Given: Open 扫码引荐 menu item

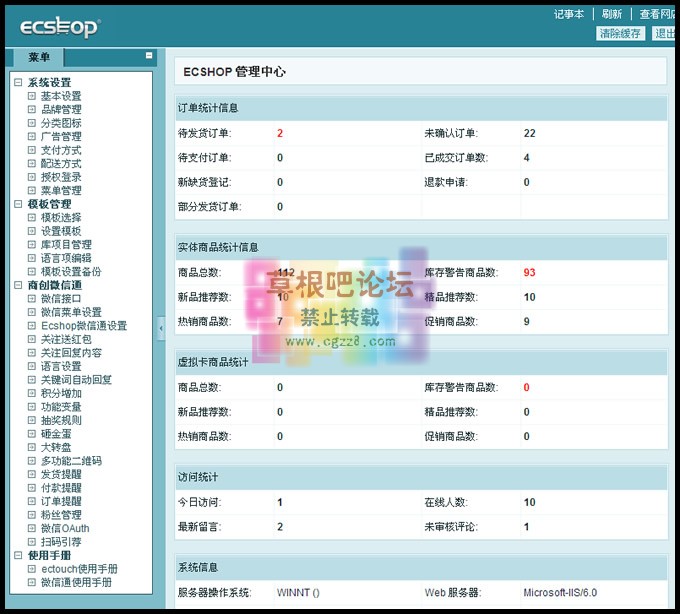Looking at the screenshot, I should pyautogui.click(x=61, y=542).
